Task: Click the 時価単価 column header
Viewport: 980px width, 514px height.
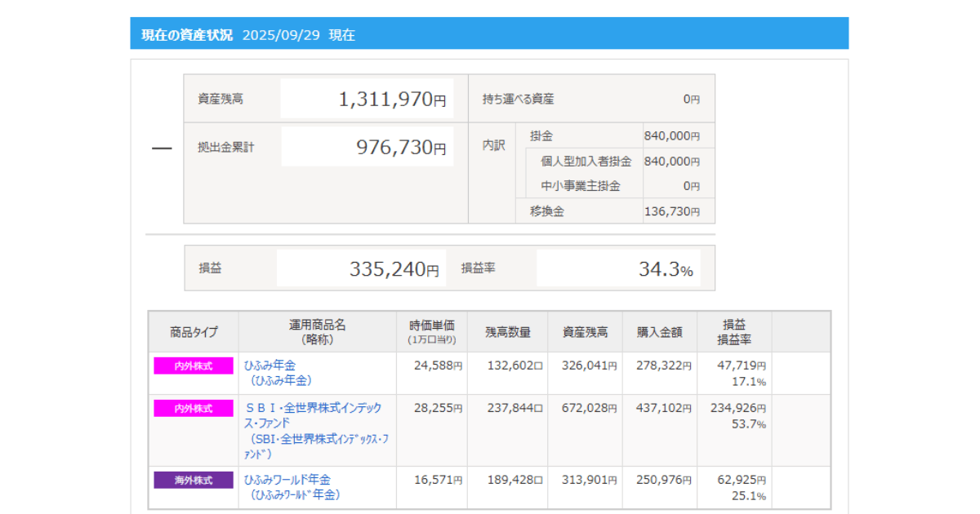Action: [431, 332]
